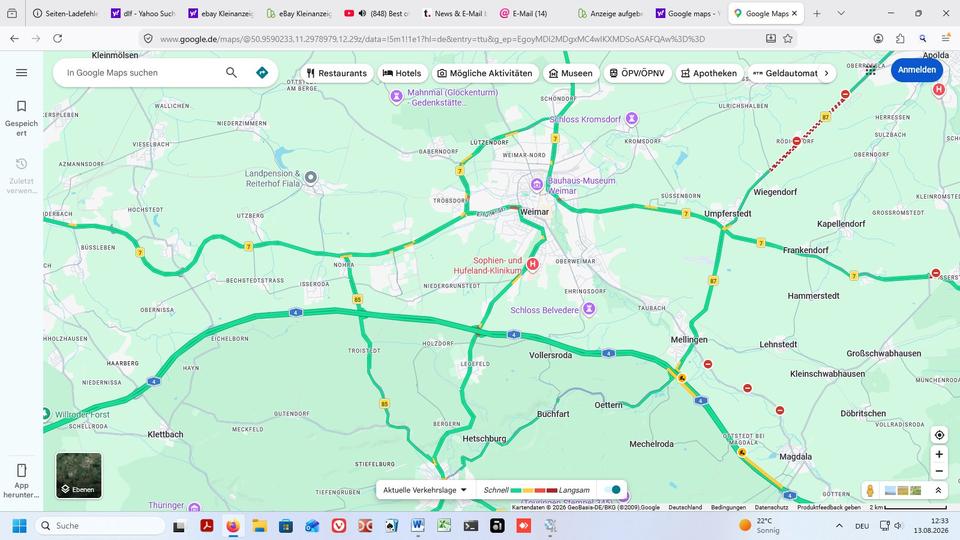Click the App herunterladen phone icon

click(21, 470)
